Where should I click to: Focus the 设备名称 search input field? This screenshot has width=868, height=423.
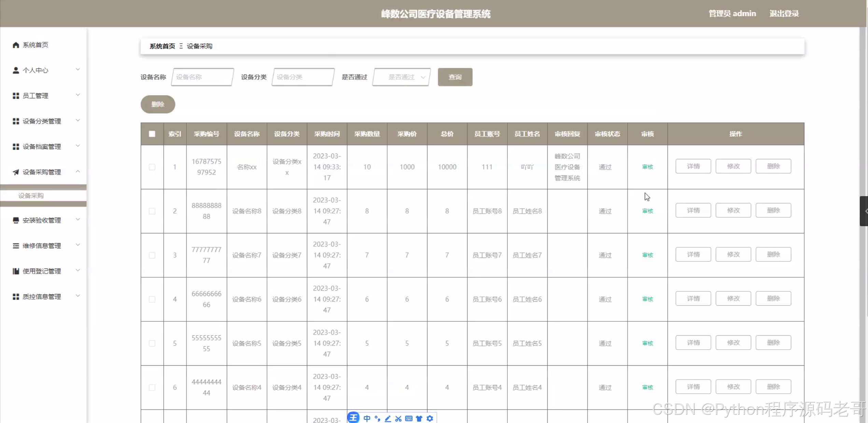point(202,77)
